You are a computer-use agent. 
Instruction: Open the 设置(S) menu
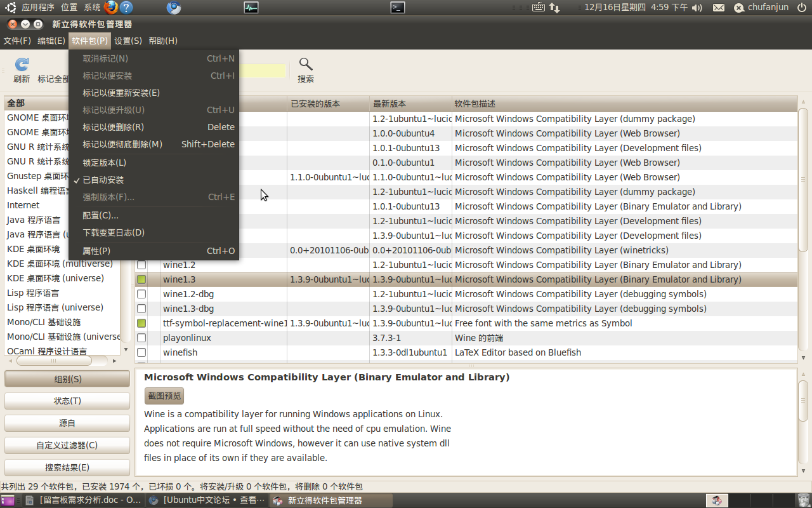click(128, 41)
